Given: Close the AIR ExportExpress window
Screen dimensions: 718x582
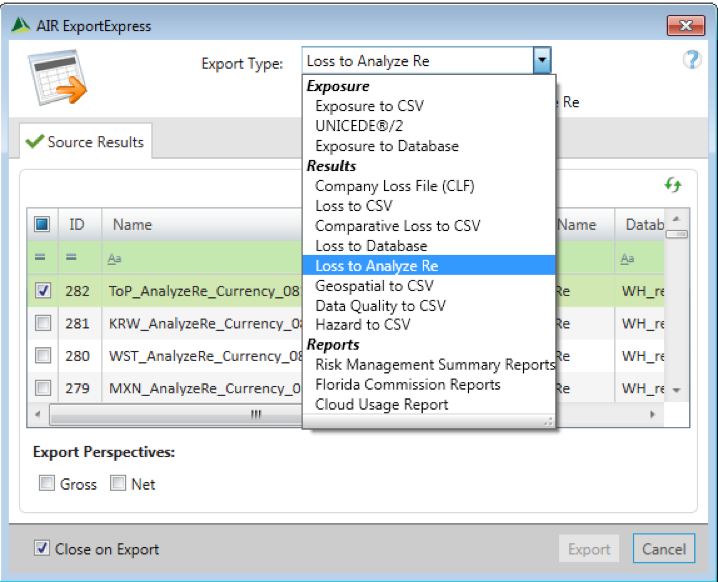Looking at the screenshot, I should point(685,25).
